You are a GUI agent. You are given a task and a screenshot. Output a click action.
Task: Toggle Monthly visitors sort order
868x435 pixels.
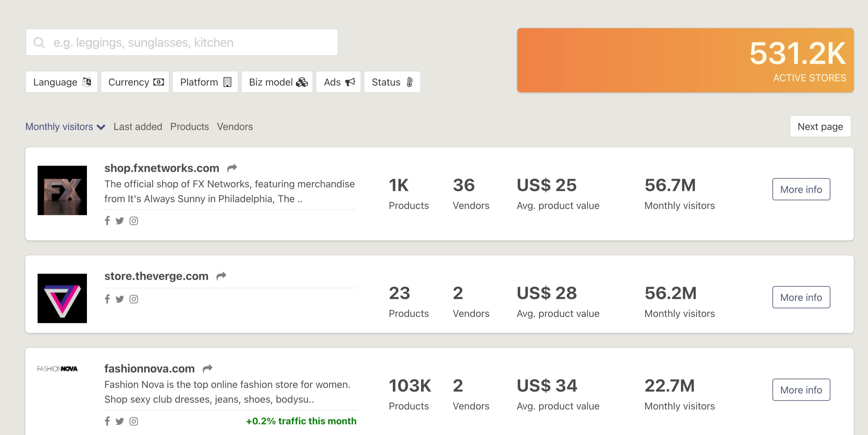click(65, 126)
